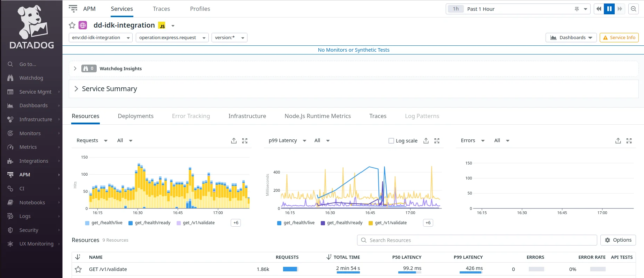
Task: Click Service Info button
Action: click(x=619, y=38)
